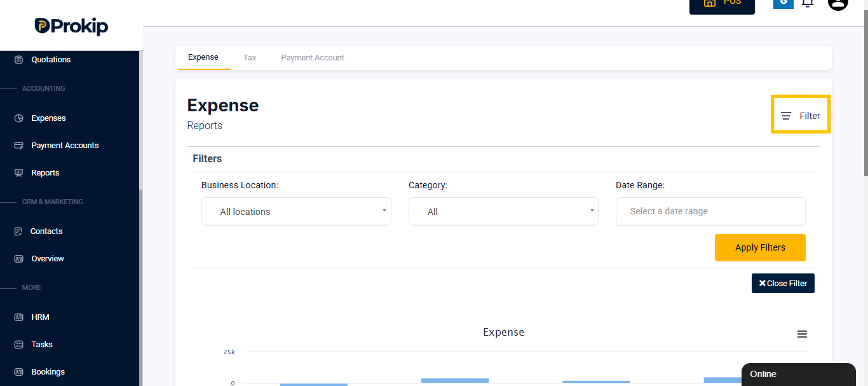Click the Quotations sidebar icon
The height and width of the screenshot is (386, 868).
18,60
